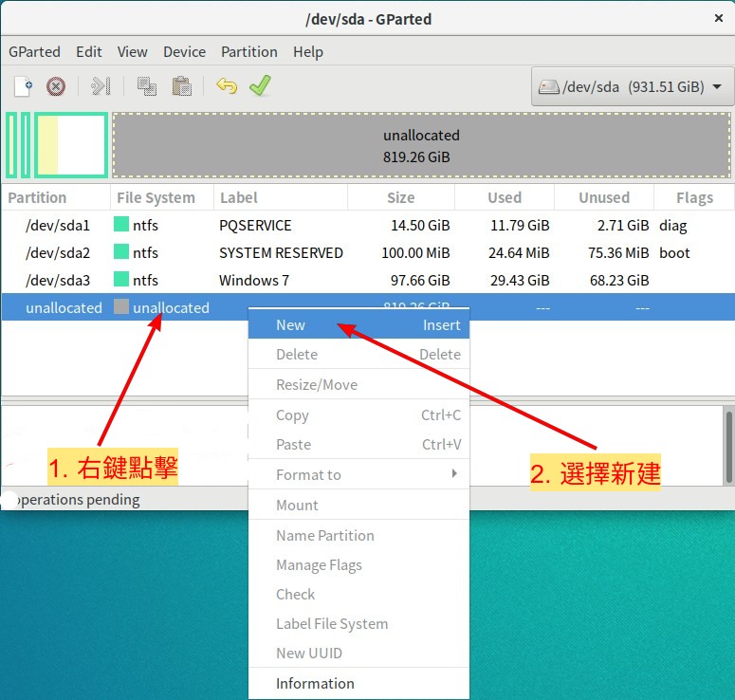Screen dimensions: 735x700
Task: Click the Copy partition toolbar icon
Action: [x=147, y=86]
